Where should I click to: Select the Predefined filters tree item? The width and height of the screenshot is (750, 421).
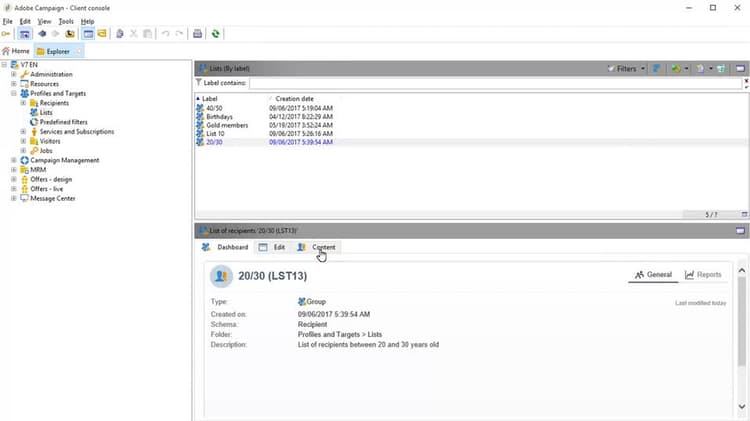[x=64, y=122]
